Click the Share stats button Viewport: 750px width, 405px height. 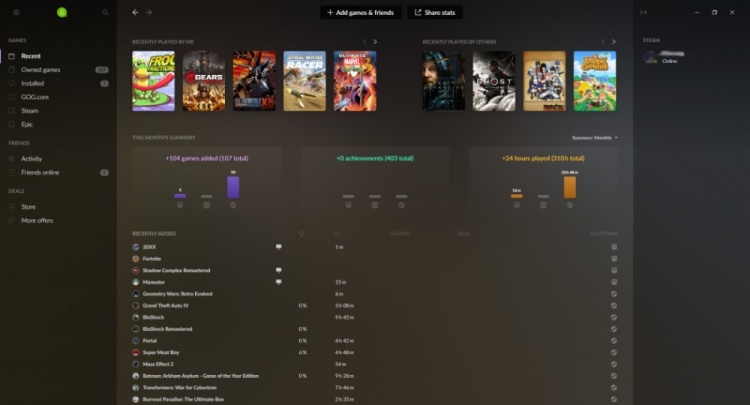(x=435, y=12)
